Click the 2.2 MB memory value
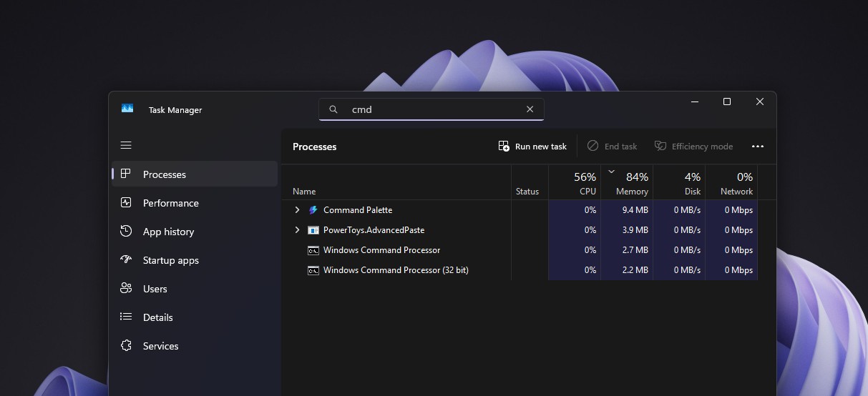868x396 pixels. click(635, 270)
